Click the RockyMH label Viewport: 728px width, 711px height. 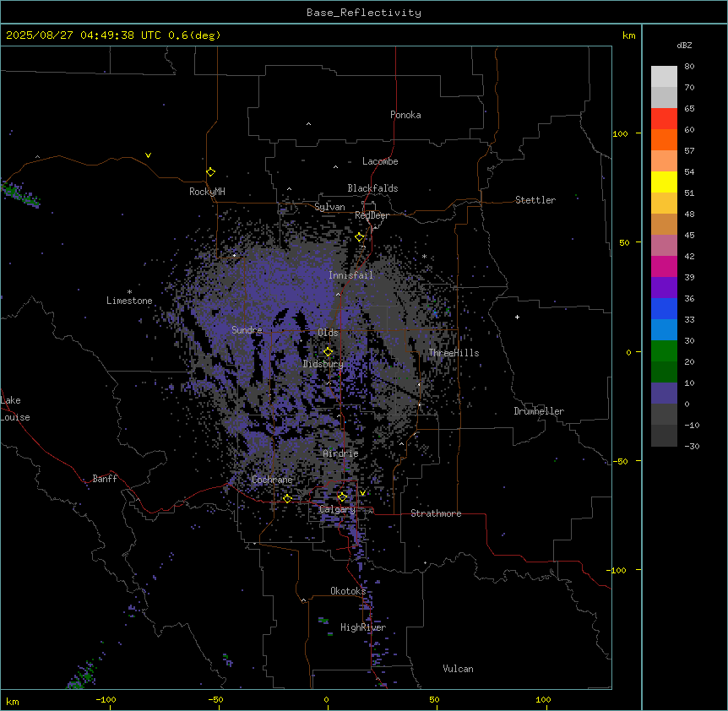[207, 192]
